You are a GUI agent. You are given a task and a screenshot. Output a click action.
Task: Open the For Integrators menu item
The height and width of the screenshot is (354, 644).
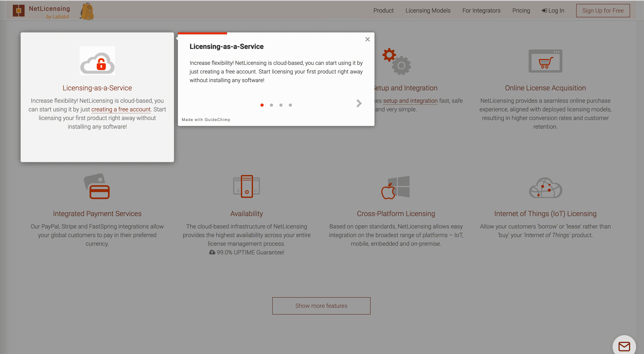coord(481,10)
